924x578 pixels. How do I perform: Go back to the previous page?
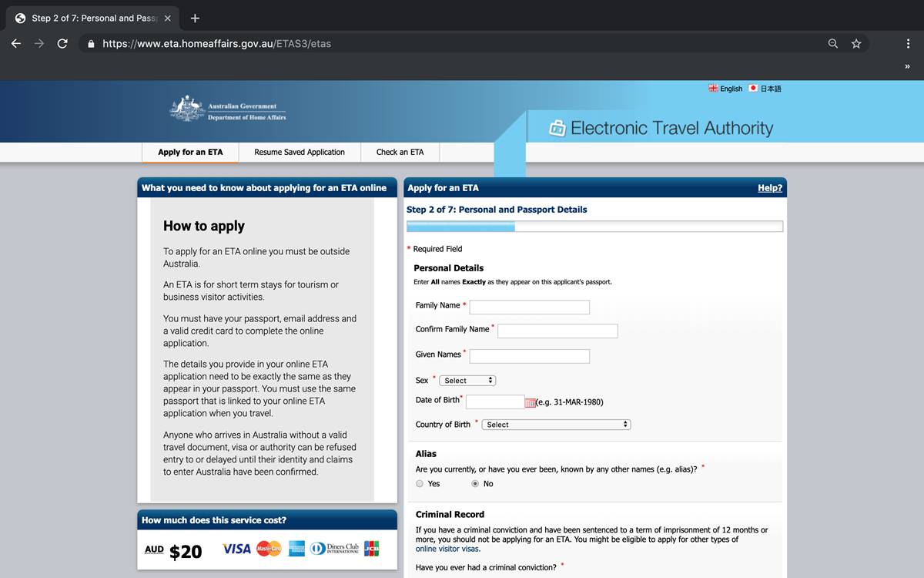tap(16, 44)
